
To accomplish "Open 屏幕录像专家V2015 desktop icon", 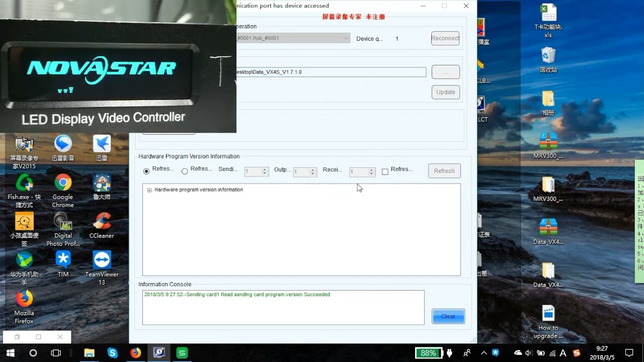I will click(24, 152).
